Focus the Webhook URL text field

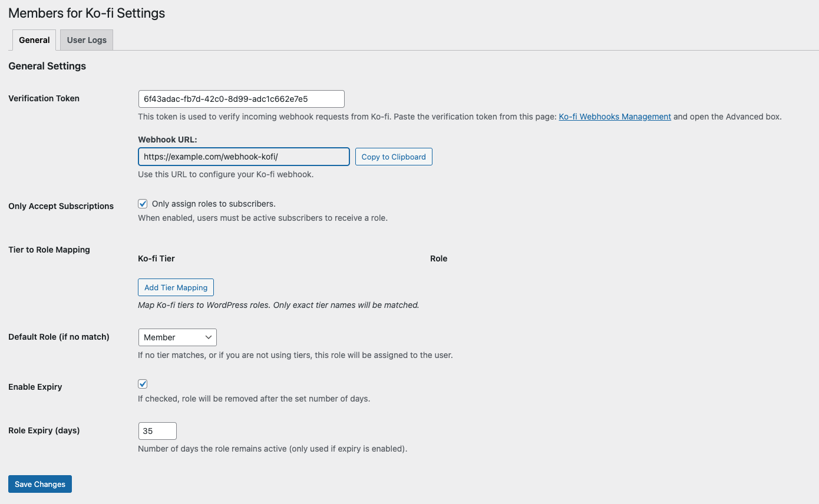[x=243, y=157]
